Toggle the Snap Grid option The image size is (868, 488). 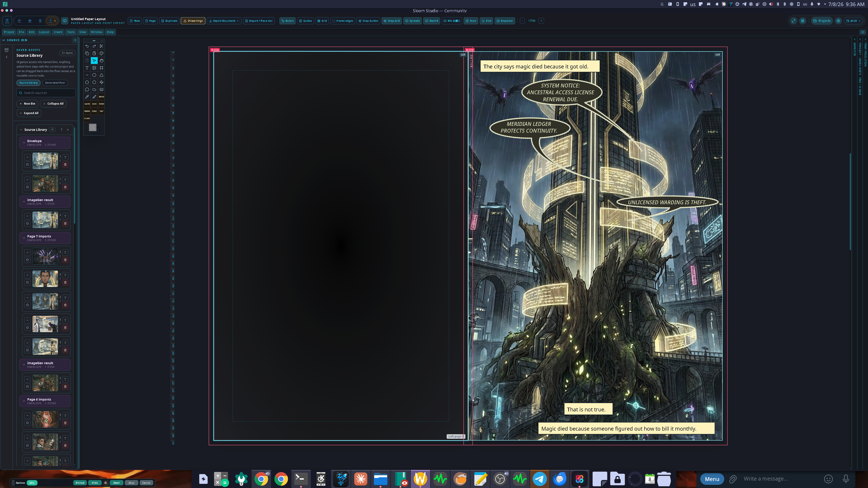click(x=392, y=21)
